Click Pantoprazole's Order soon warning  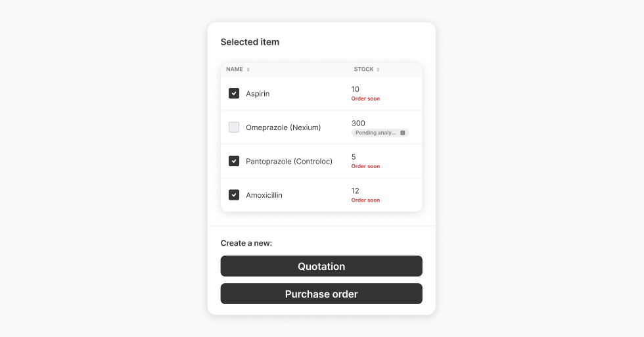(365, 167)
